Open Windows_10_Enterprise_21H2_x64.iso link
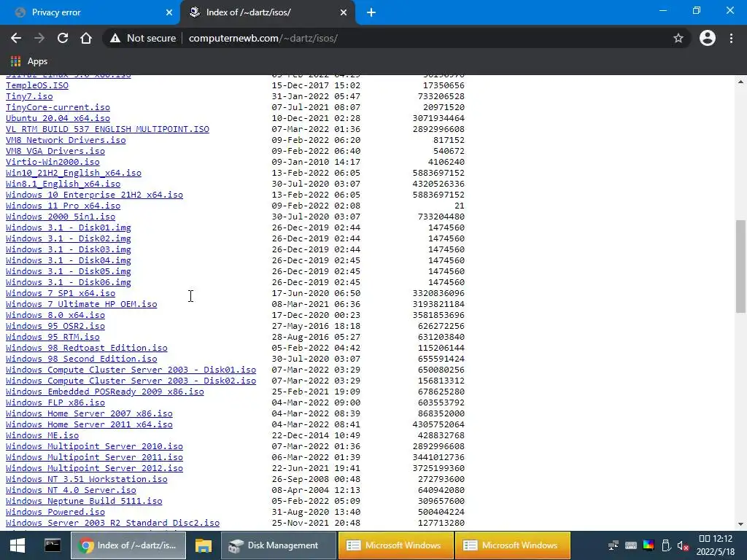The height and width of the screenshot is (560, 747). point(94,195)
